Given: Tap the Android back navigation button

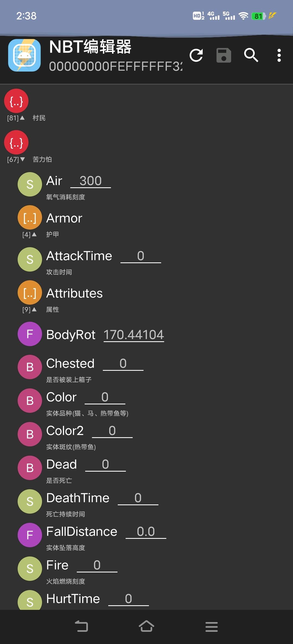Looking at the screenshot, I should [81, 626].
